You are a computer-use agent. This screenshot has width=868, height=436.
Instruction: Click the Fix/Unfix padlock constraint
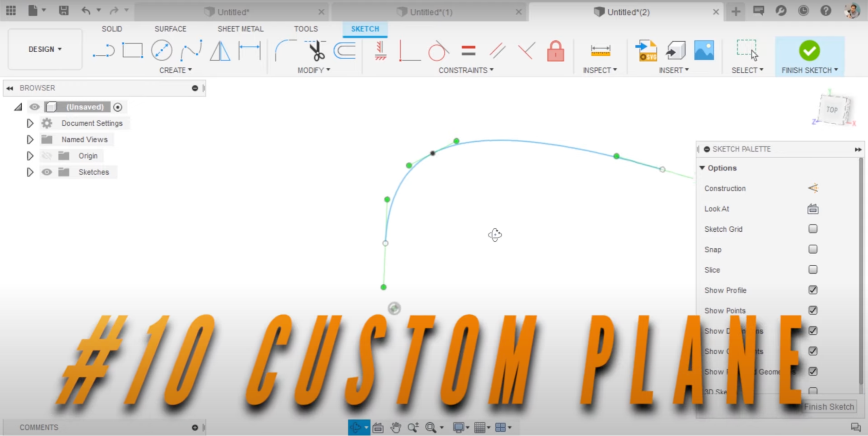point(555,51)
